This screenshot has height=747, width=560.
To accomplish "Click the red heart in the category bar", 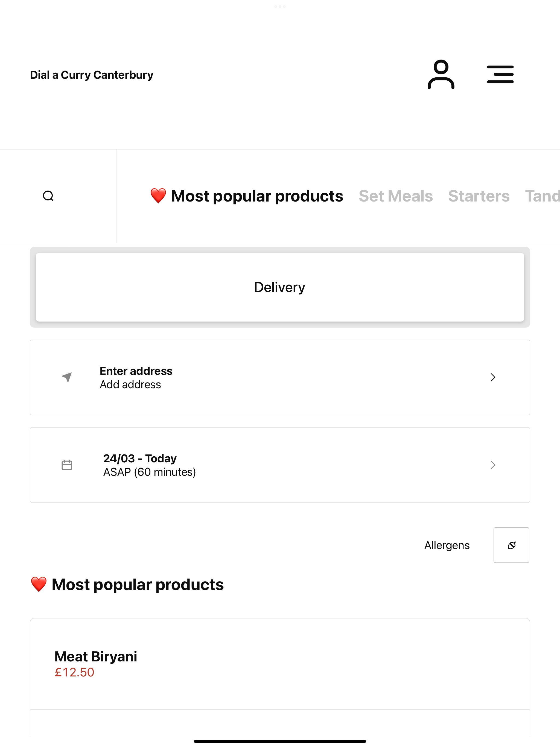I will (x=158, y=196).
